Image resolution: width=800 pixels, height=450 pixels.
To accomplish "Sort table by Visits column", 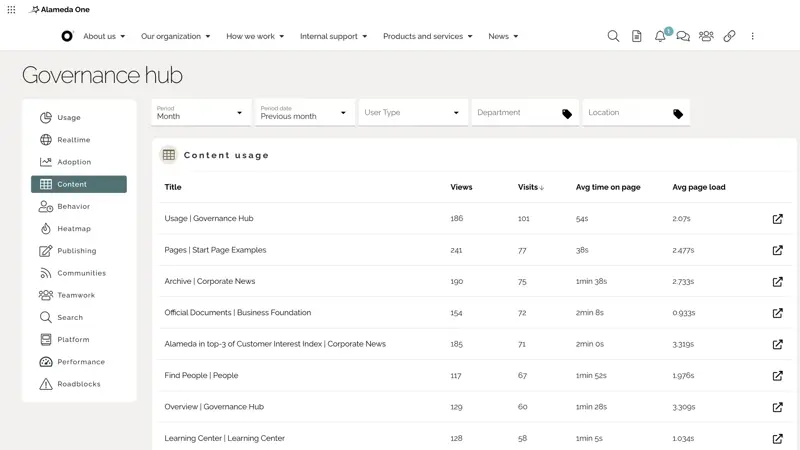I will [531, 187].
